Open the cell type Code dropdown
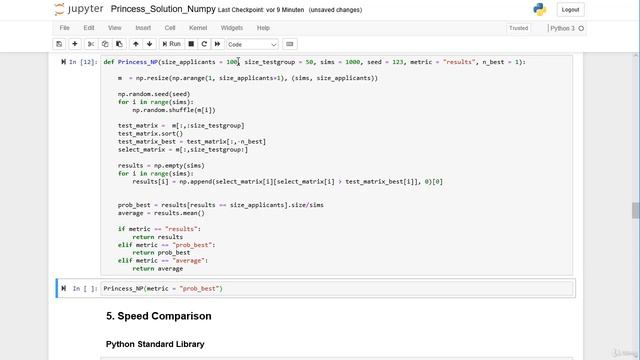This screenshot has width=640, height=360. 252,44
